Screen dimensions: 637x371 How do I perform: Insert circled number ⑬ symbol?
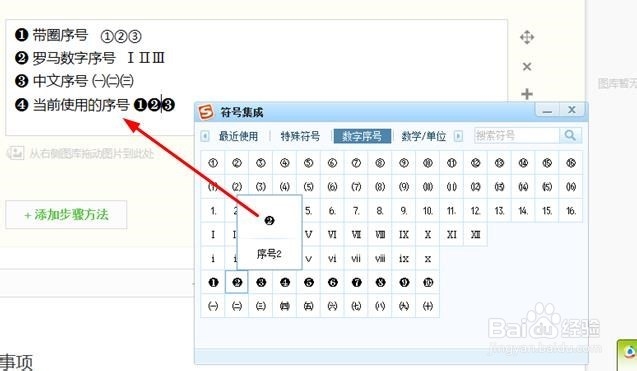point(499,163)
